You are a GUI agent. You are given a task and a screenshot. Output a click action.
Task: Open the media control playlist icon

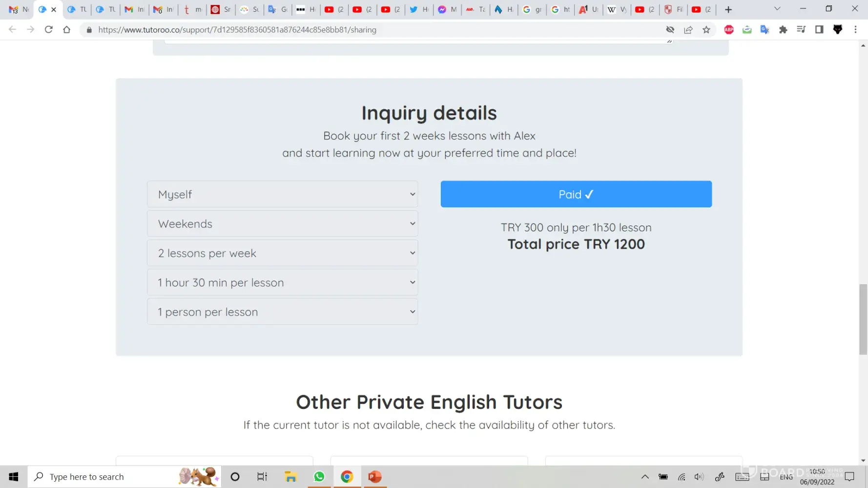pyautogui.click(x=801, y=30)
